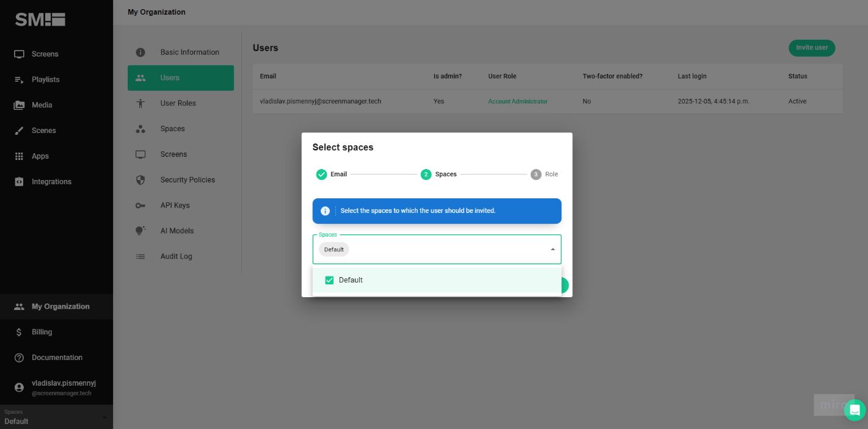The image size is (868, 429).
Task: Click the Active status cell
Action: 797,101
